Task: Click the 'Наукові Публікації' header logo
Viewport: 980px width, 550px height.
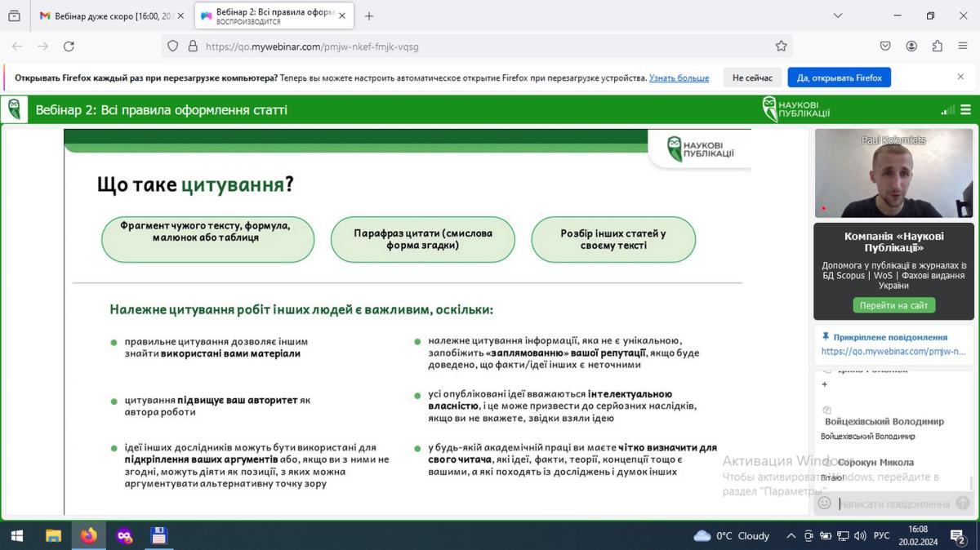Action: [796, 109]
